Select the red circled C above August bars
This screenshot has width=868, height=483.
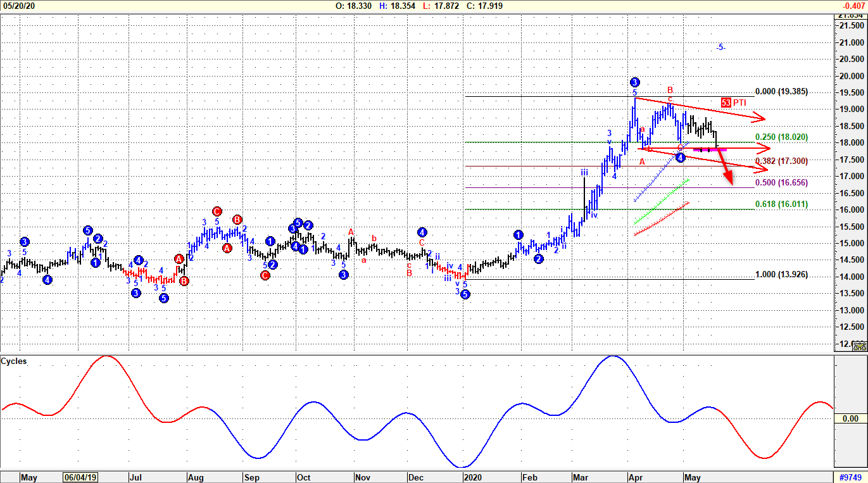(x=217, y=211)
